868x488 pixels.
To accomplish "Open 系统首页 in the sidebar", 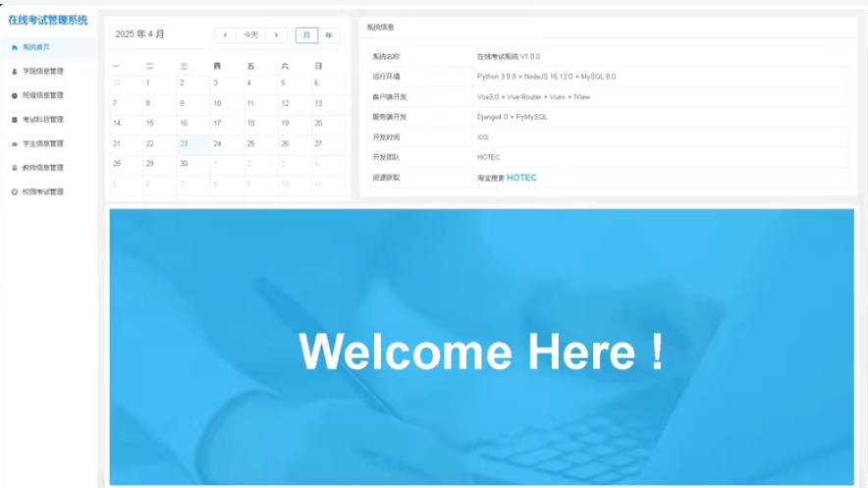I will coord(48,47).
